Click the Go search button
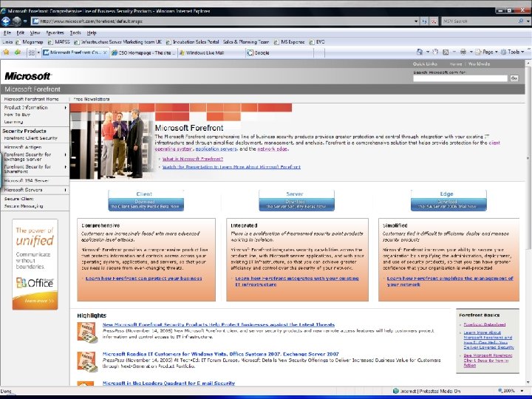The height and width of the screenshot is (399, 532). [x=514, y=78]
